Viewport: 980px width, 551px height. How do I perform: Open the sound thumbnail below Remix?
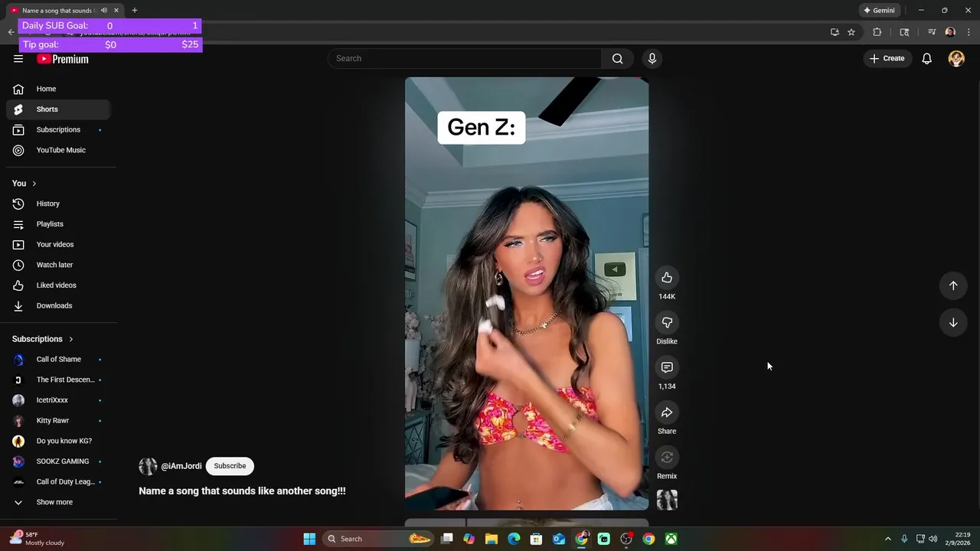click(x=667, y=500)
